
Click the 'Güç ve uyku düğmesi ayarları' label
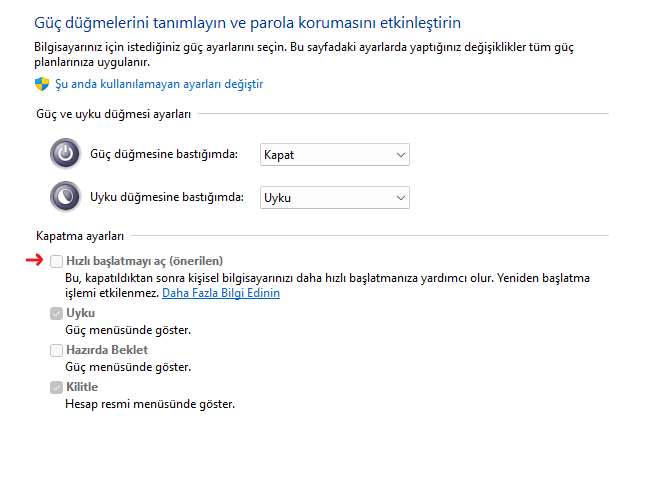(113, 114)
